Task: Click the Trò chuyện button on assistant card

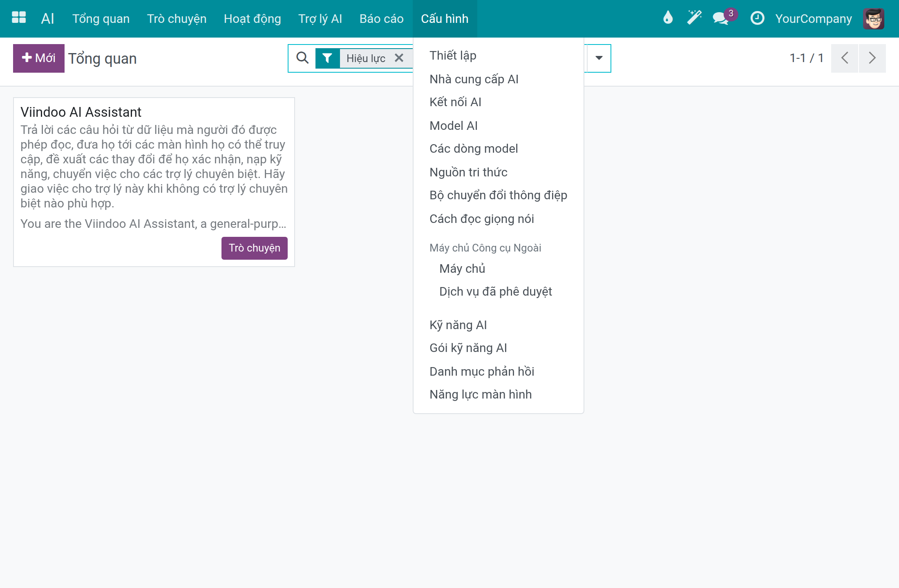Action: coord(255,248)
